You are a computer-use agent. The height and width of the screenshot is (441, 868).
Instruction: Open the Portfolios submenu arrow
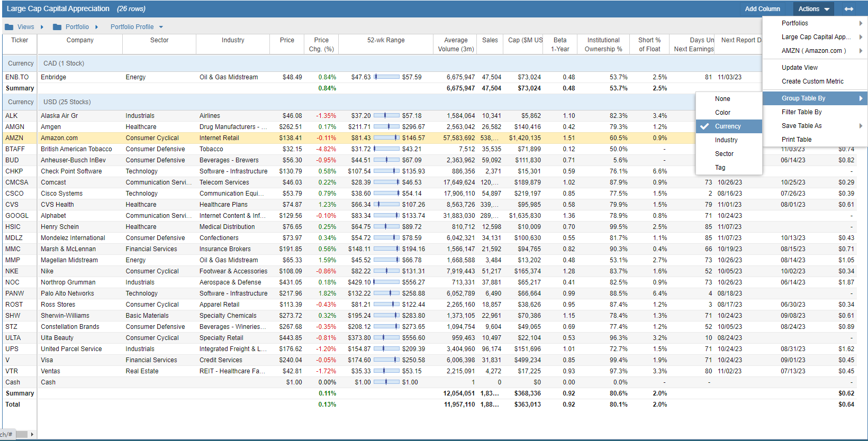click(861, 23)
